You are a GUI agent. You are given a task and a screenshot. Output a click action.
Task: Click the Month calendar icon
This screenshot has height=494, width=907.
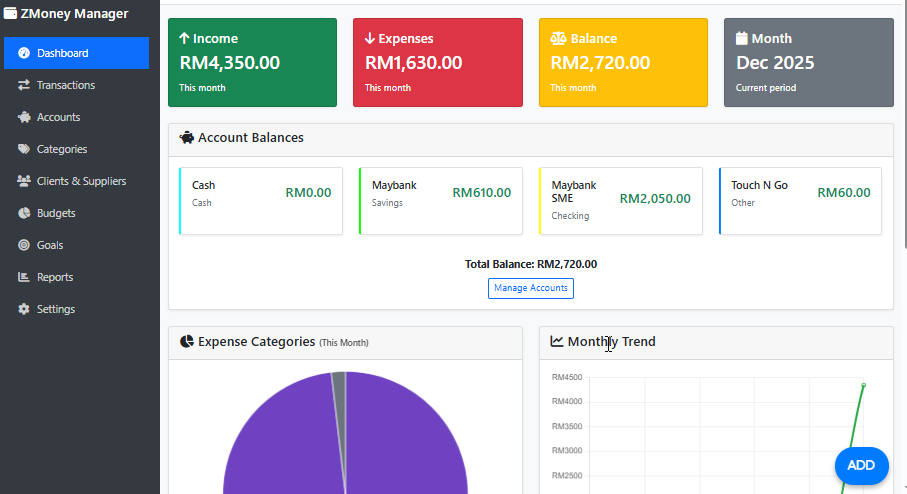tap(742, 38)
